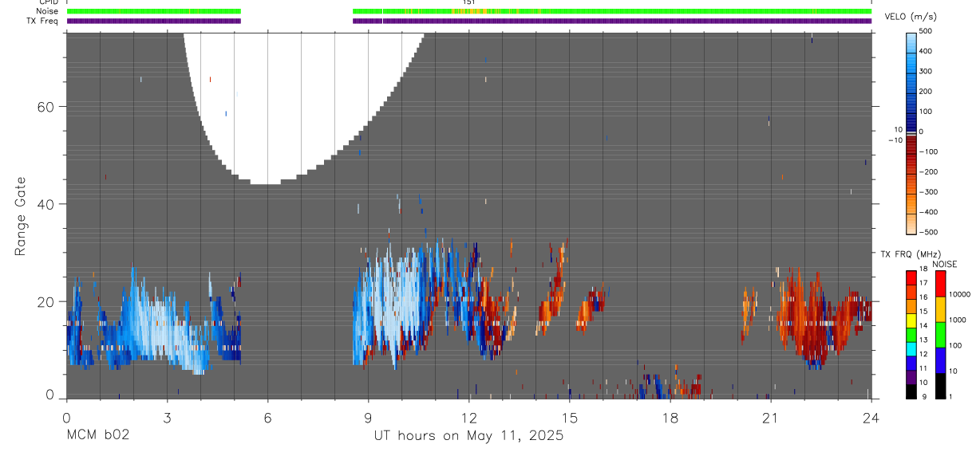The width and height of the screenshot is (980, 452).
Task: Click the "151" CPID value at top
Action: (x=468, y=2)
